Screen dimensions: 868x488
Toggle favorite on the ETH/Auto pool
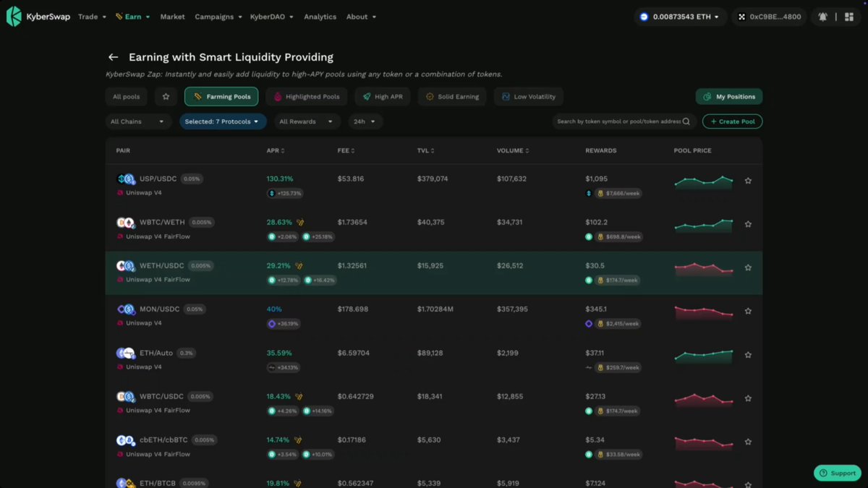pyautogui.click(x=748, y=355)
